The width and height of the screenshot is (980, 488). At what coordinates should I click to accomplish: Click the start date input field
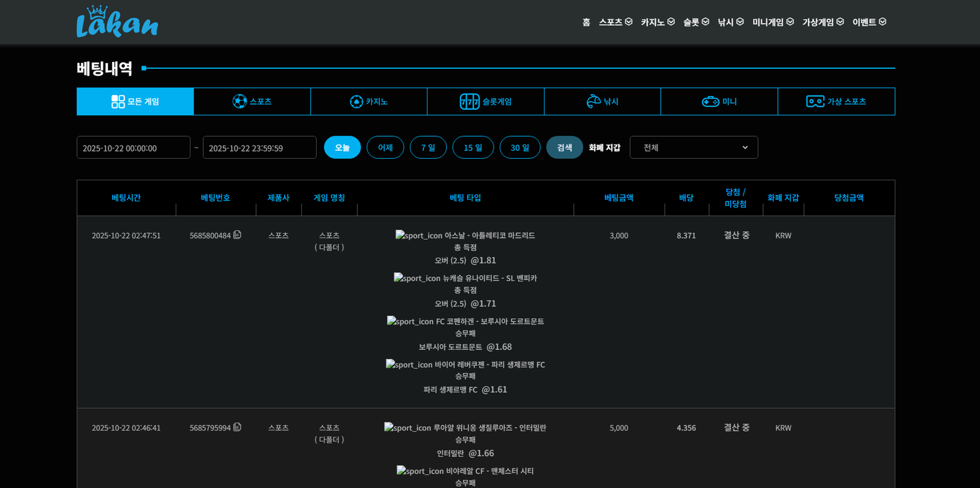tap(134, 148)
